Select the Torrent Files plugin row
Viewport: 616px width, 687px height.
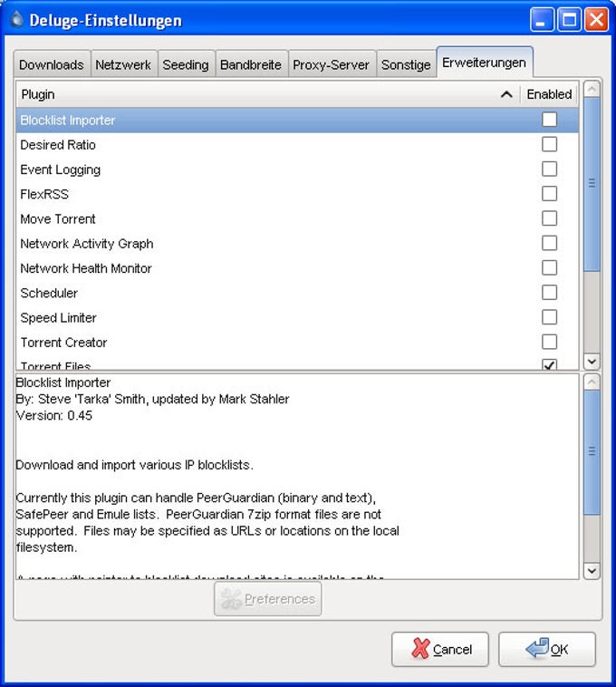pos(297,363)
